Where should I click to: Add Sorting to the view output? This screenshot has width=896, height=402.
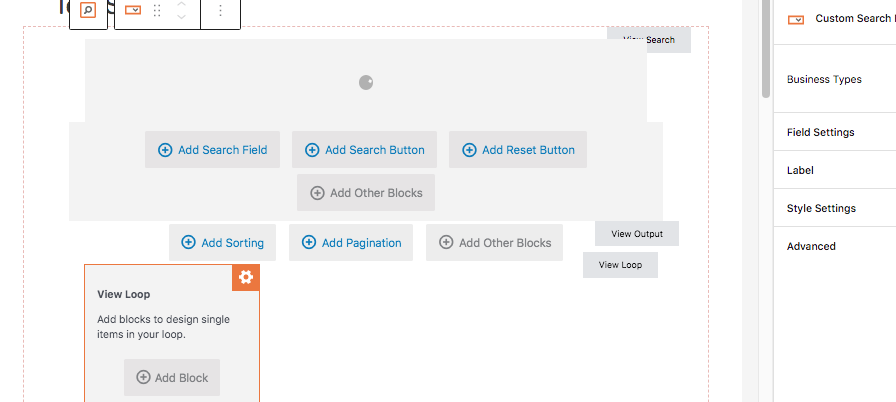[x=222, y=243]
